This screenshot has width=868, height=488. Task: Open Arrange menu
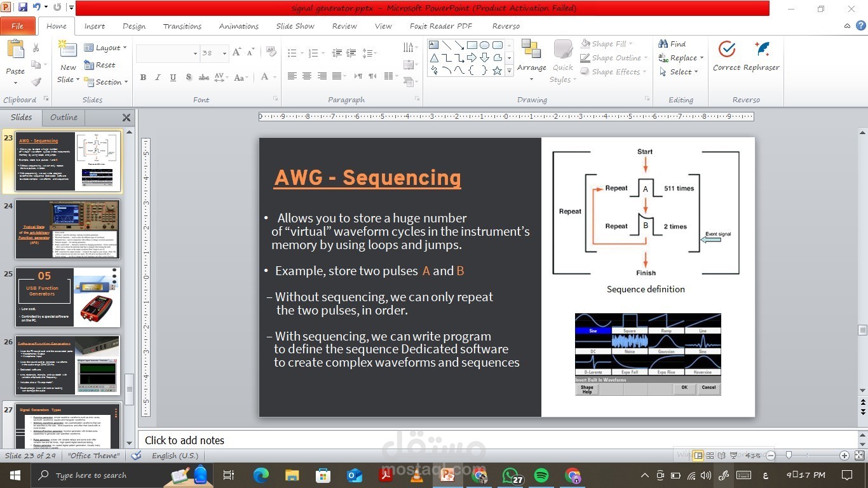(532, 61)
